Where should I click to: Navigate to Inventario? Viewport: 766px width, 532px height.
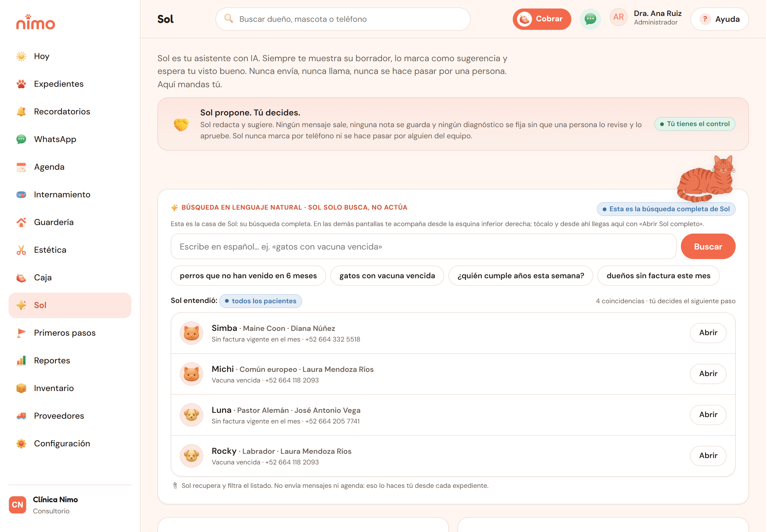coord(70,388)
